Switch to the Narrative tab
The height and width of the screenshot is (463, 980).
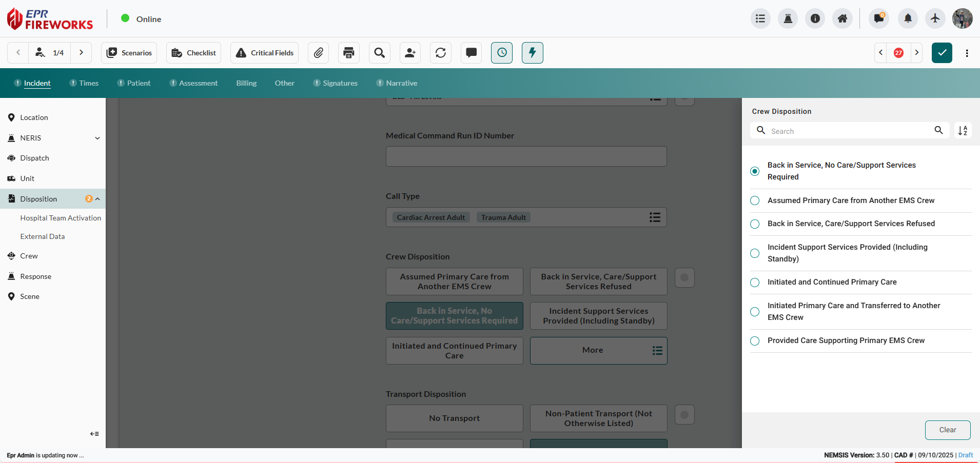pyautogui.click(x=401, y=83)
